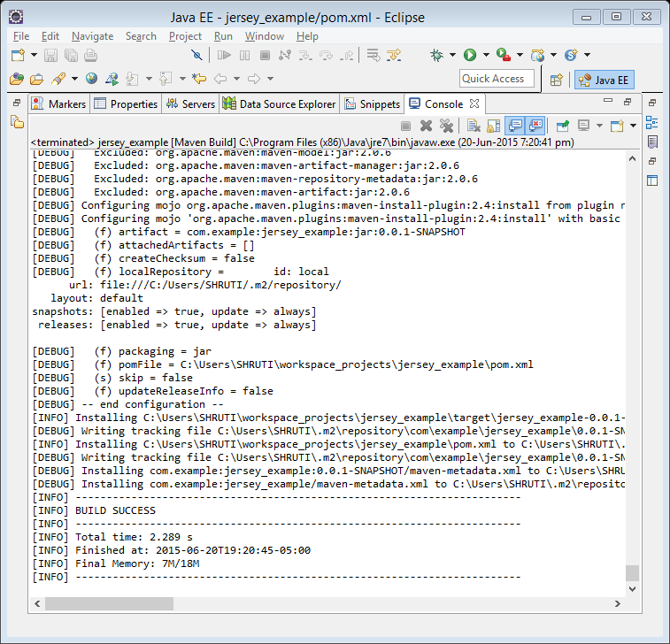The width and height of the screenshot is (670, 644).
Task: Click the Print icon
Action: pos(90,55)
